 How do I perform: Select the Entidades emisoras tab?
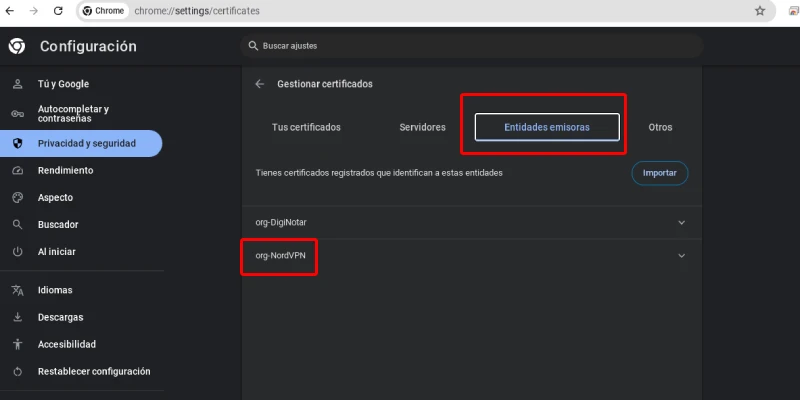[x=547, y=127]
